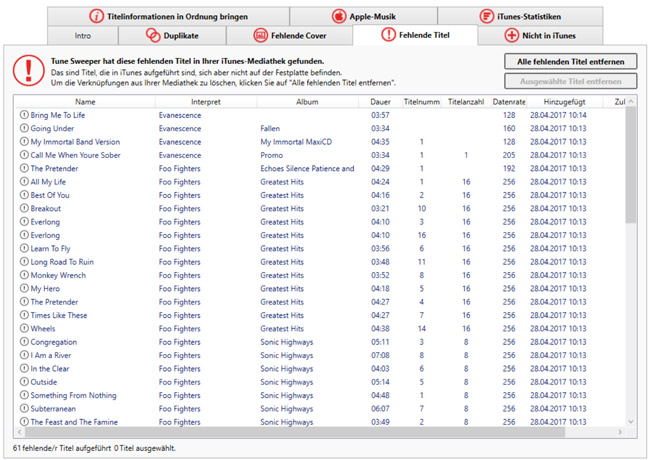Open the Titelinformationen in Ordnung bringen tab
The height and width of the screenshot is (460, 650).
coord(168,17)
